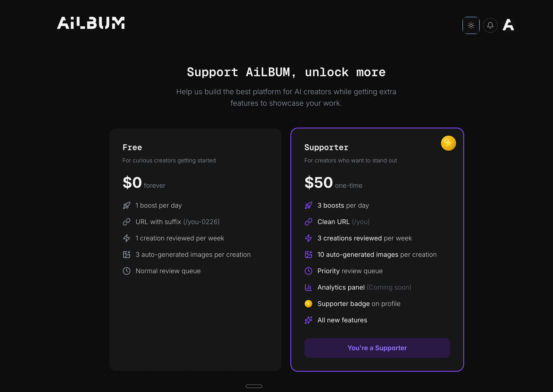Click the sparkles icon for 'All new features'
This screenshot has height=392, width=553.
point(308,320)
